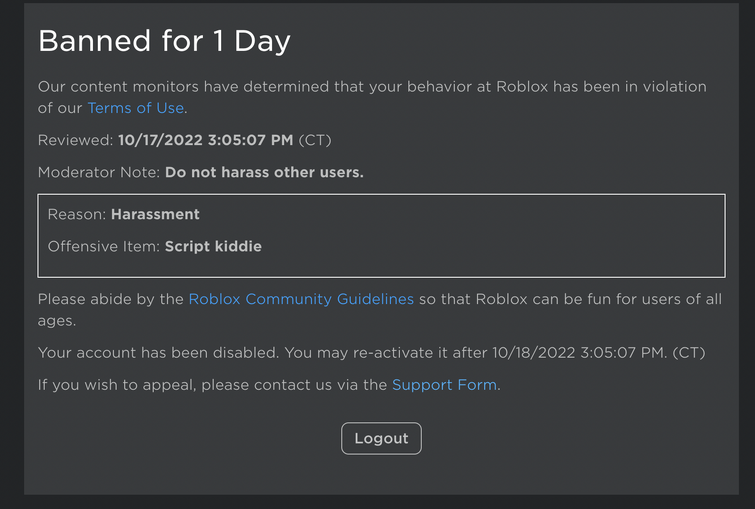Click the bold "Script kiddie" text
The height and width of the screenshot is (509, 755).
pos(213,246)
